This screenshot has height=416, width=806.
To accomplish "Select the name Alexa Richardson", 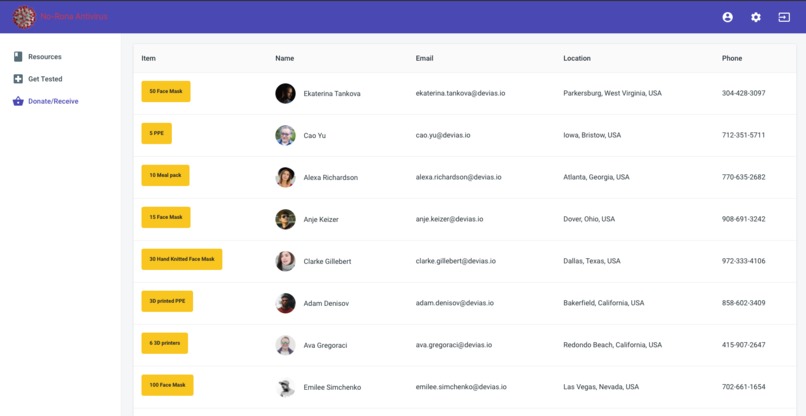I will [331, 177].
